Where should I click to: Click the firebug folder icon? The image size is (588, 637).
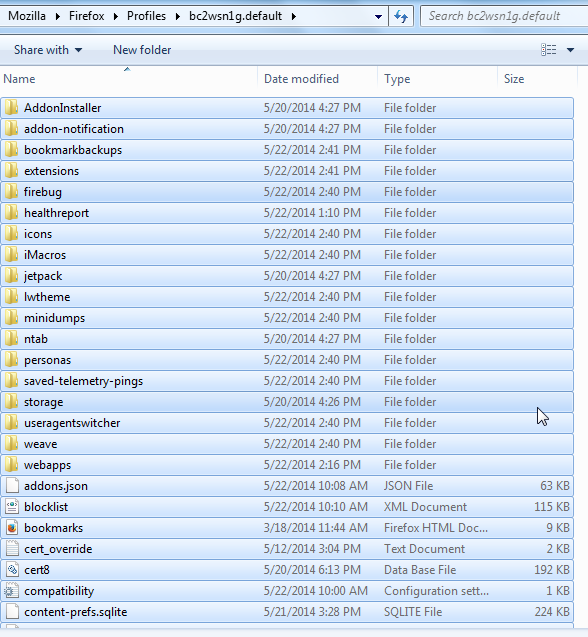tap(12, 192)
